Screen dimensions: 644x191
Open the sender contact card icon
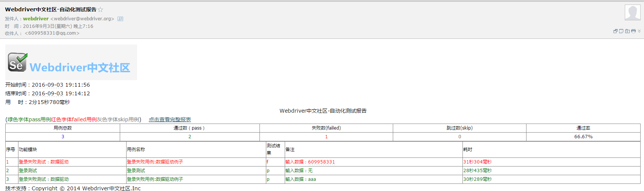coord(120,19)
